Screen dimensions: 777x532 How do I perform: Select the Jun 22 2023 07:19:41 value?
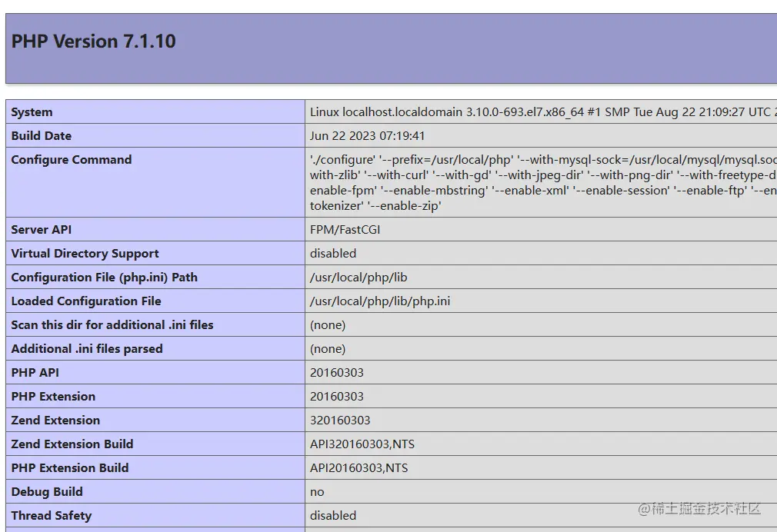pyautogui.click(x=367, y=136)
